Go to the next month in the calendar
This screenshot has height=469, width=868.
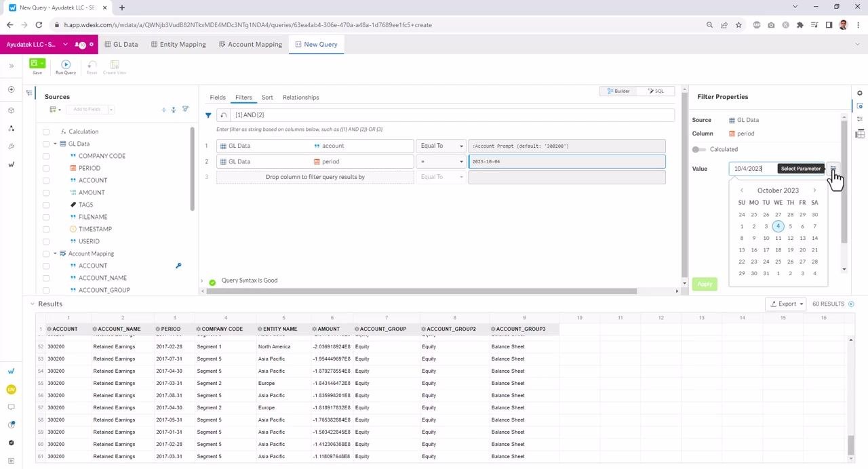(814, 190)
